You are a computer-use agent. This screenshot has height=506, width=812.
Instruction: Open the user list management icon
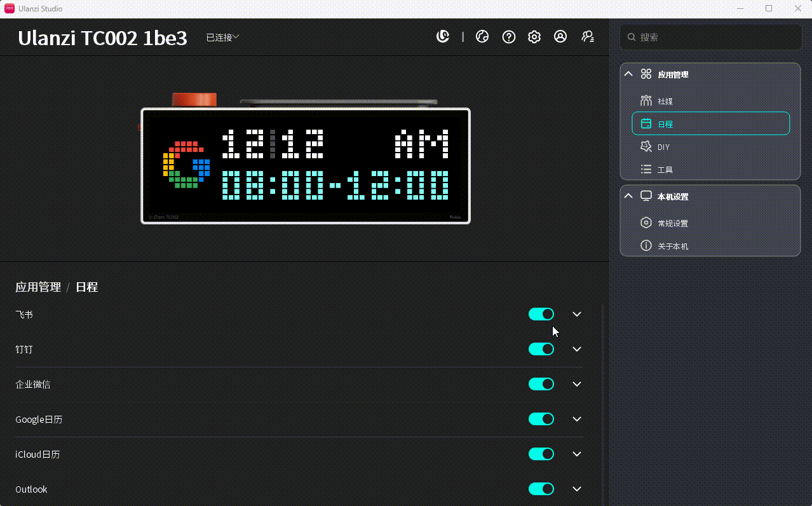click(588, 37)
